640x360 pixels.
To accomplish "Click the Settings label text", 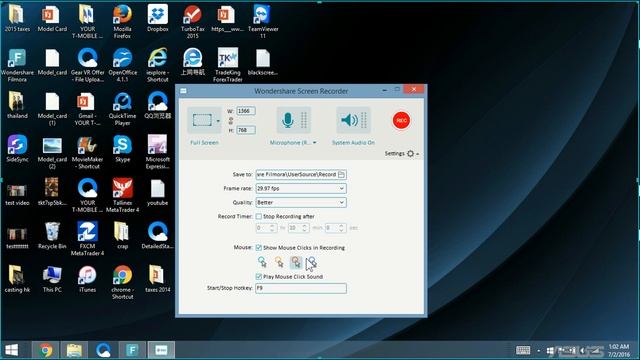I will tap(394, 153).
